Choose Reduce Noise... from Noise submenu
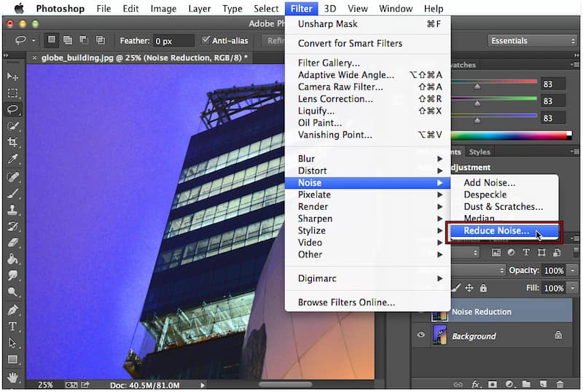This screenshot has width=583, height=392. click(x=504, y=231)
